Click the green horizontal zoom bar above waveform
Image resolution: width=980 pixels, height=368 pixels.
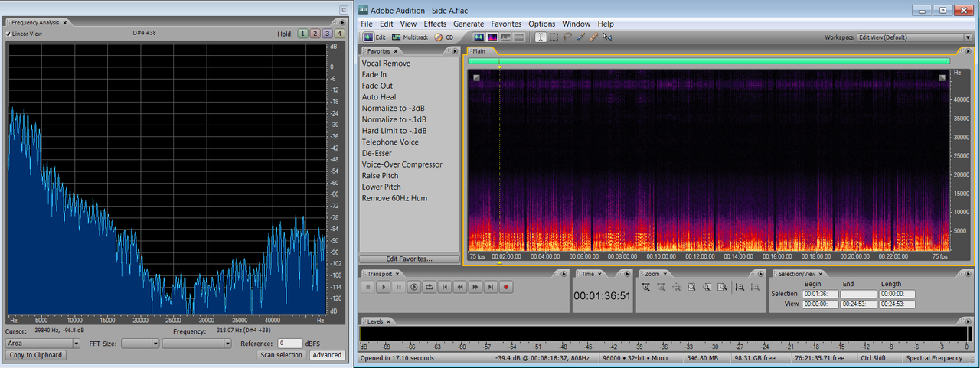point(708,61)
